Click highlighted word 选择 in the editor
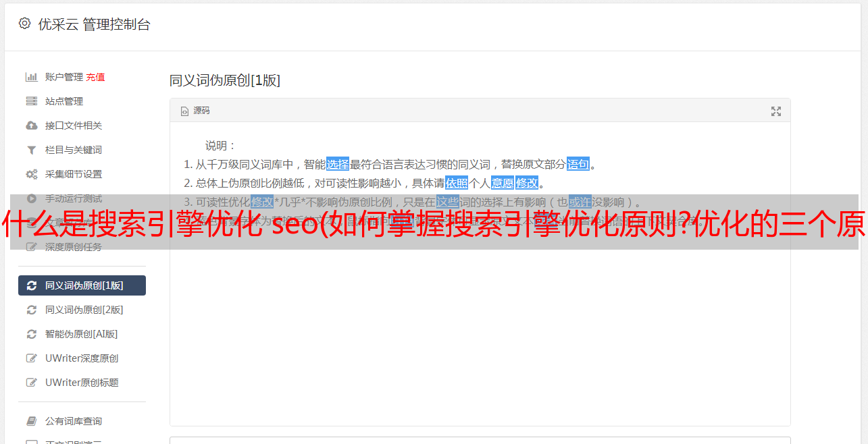The height and width of the screenshot is (444, 868). pyautogui.click(x=338, y=164)
